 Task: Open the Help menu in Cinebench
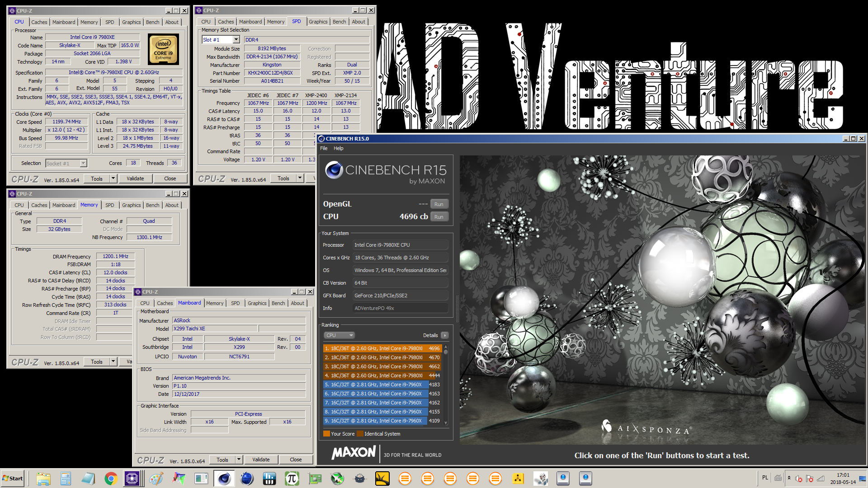[339, 148]
